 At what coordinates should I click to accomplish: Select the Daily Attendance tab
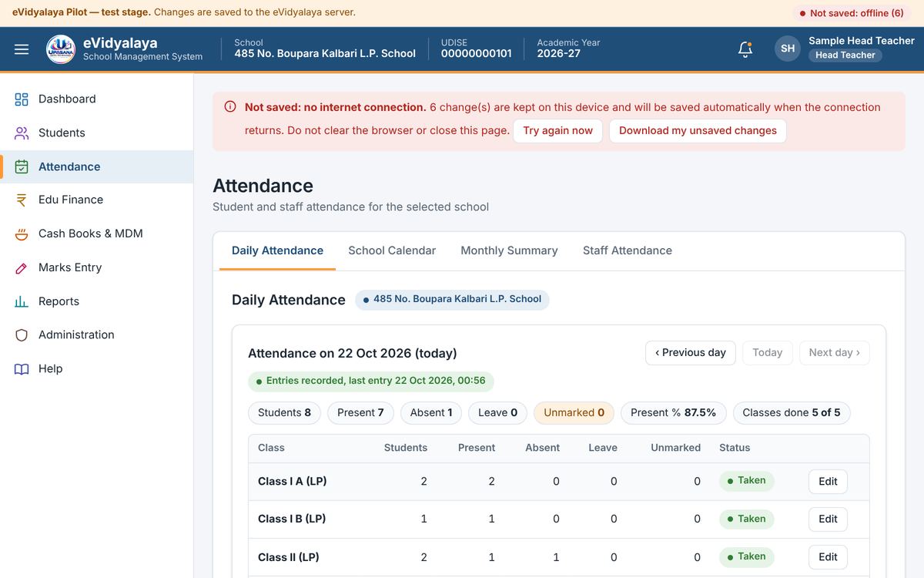point(277,250)
